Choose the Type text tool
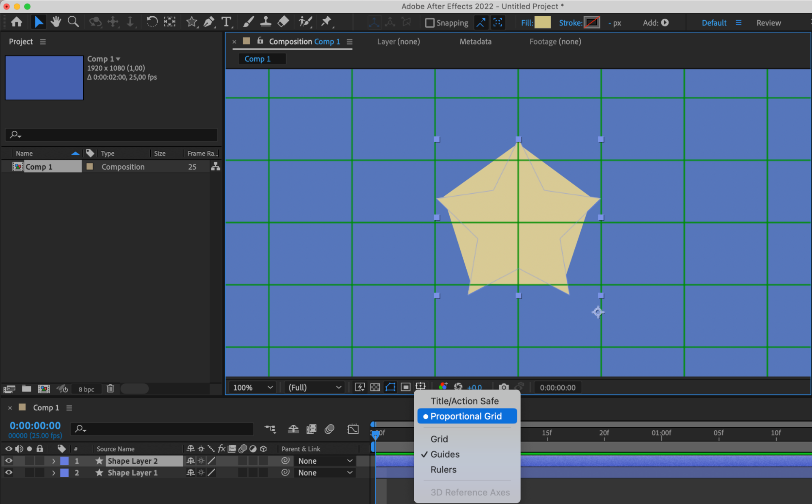 (226, 22)
